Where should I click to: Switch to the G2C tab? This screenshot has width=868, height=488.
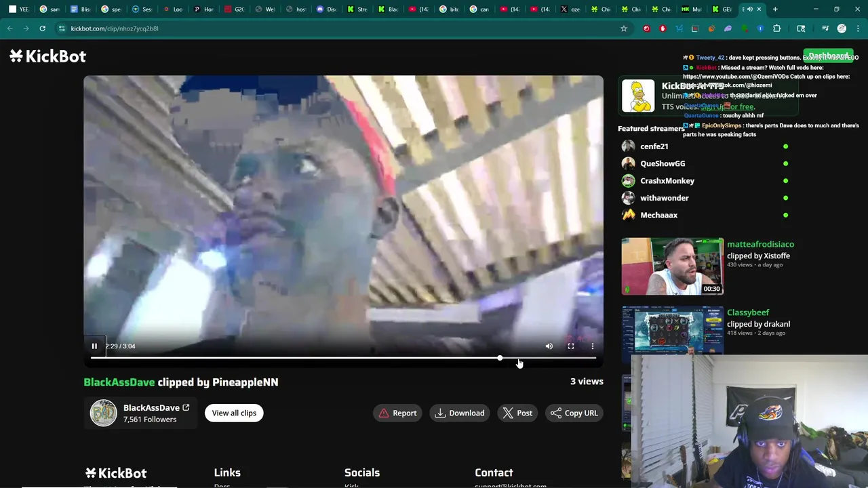tap(234, 9)
